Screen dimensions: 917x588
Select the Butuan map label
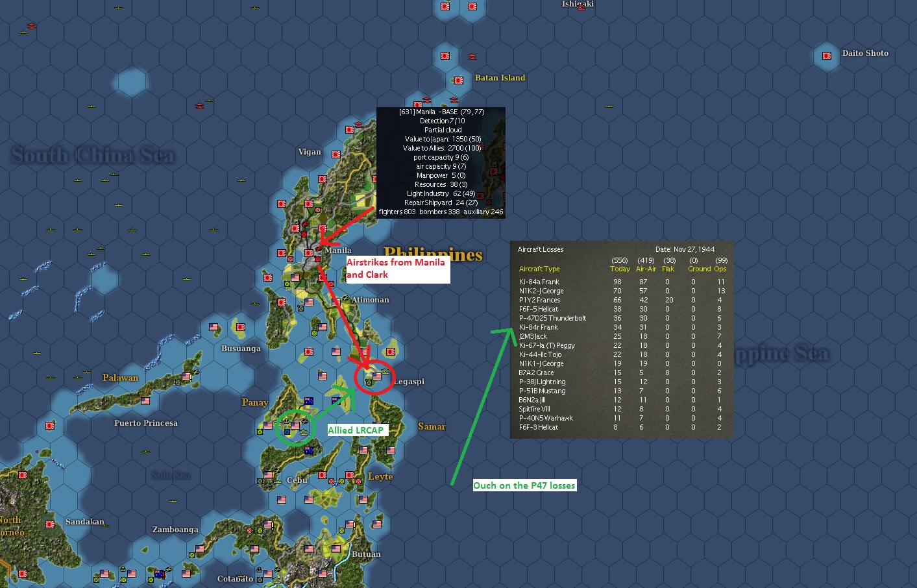tap(366, 554)
